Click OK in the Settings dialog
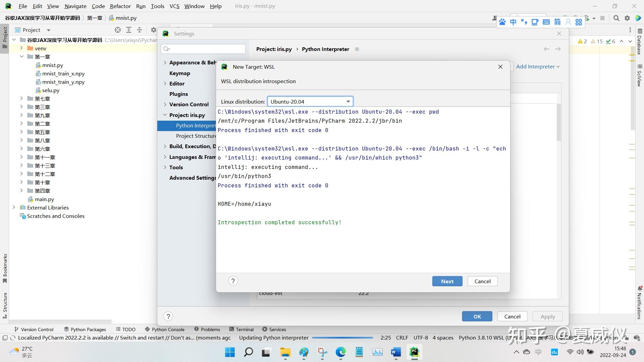Viewport: 644px width, 362px height. tap(477, 316)
